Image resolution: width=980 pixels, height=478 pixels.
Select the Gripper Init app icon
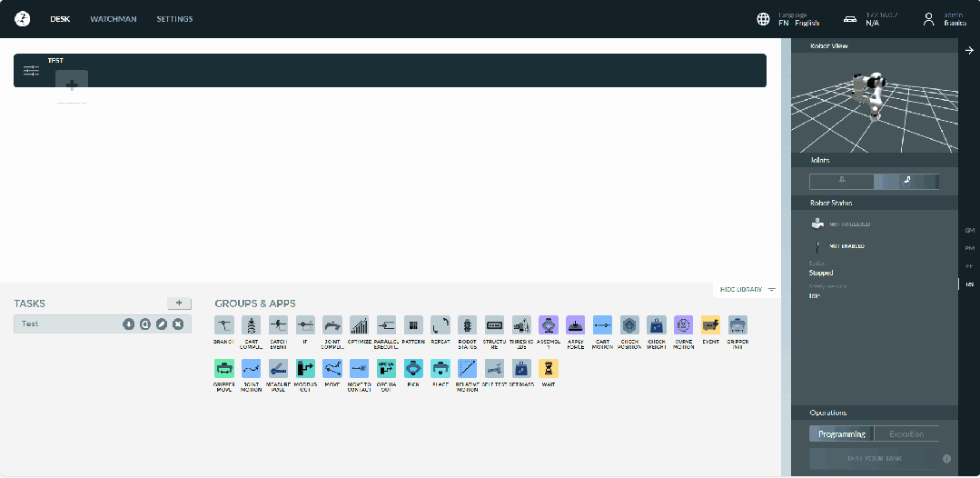(737, 325)
